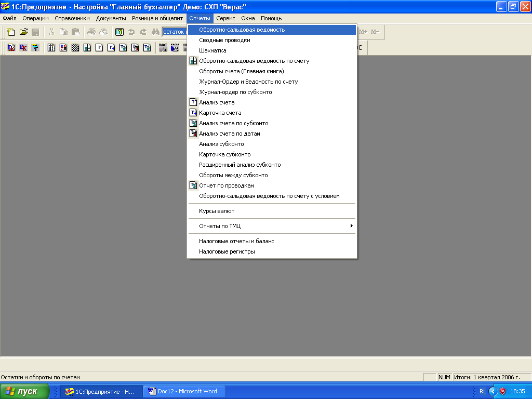532x399 pixels.
Task: Click the Cut scissors toolbar icon
Action: (x=51, y=32)
